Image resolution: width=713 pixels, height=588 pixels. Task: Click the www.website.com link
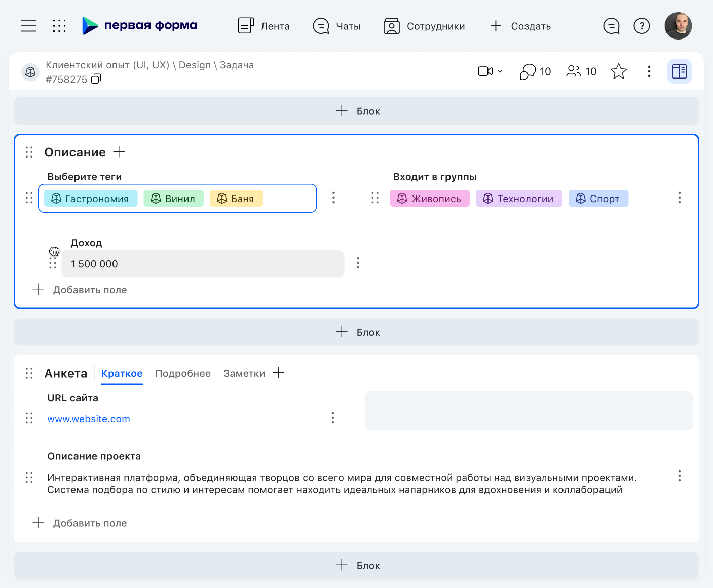(x=89, y=419)
